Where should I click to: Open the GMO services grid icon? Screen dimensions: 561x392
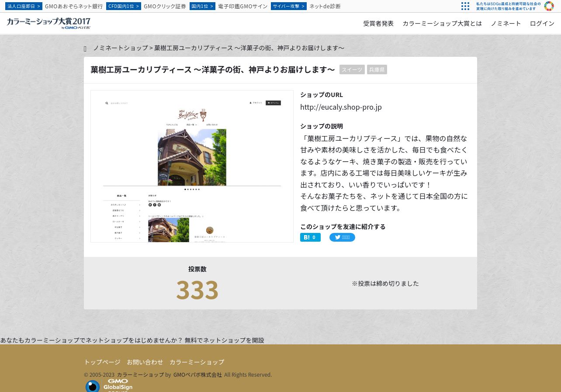pyautogui.click(x=465, y=6)
